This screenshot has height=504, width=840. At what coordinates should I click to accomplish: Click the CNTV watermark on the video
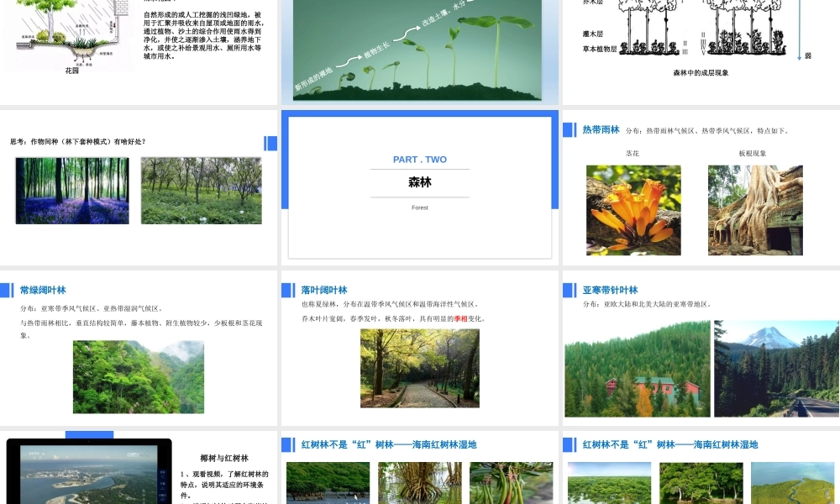[x=134, y=454]
